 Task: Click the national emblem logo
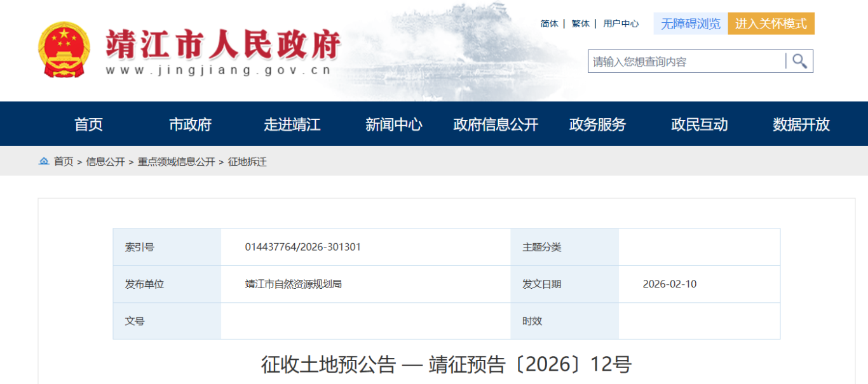(x=64, y=50)
